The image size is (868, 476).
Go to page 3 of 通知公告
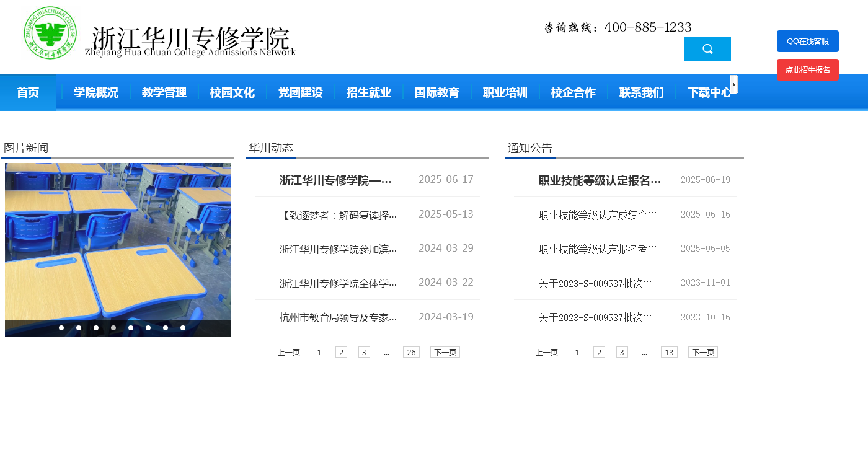point(622,352)
